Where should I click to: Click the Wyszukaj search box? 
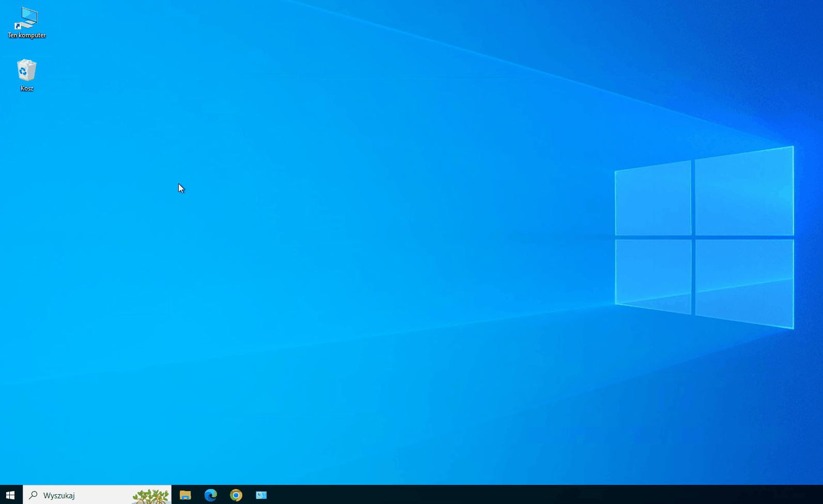[x=97, y=495]
